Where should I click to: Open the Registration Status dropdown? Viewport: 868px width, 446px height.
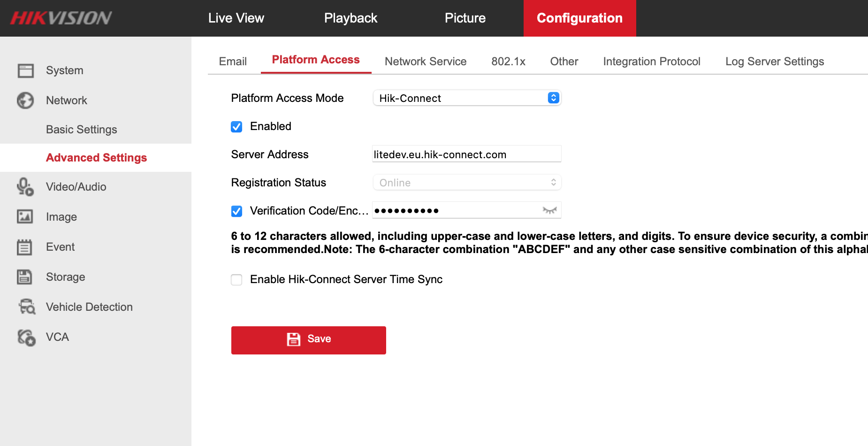coord(467,182)
